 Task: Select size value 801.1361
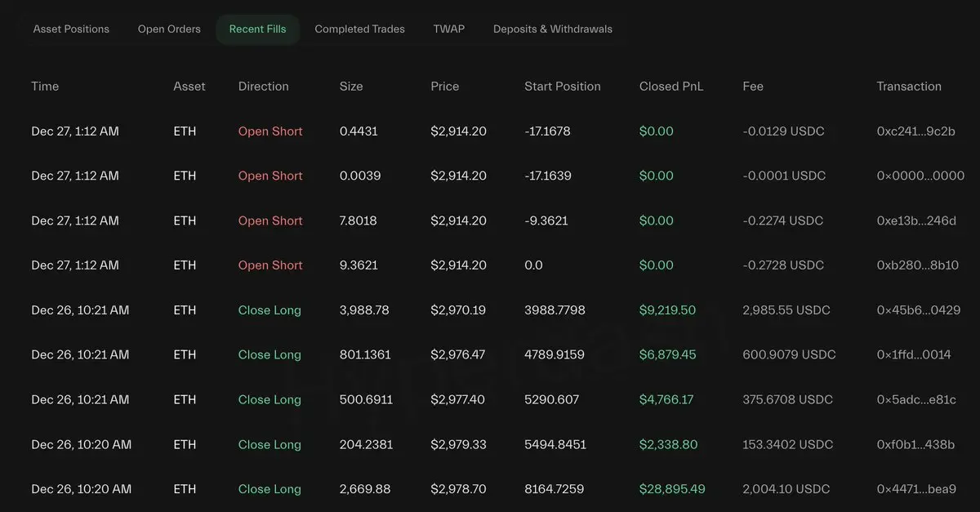pyautogui.click(x=365, y=354)
